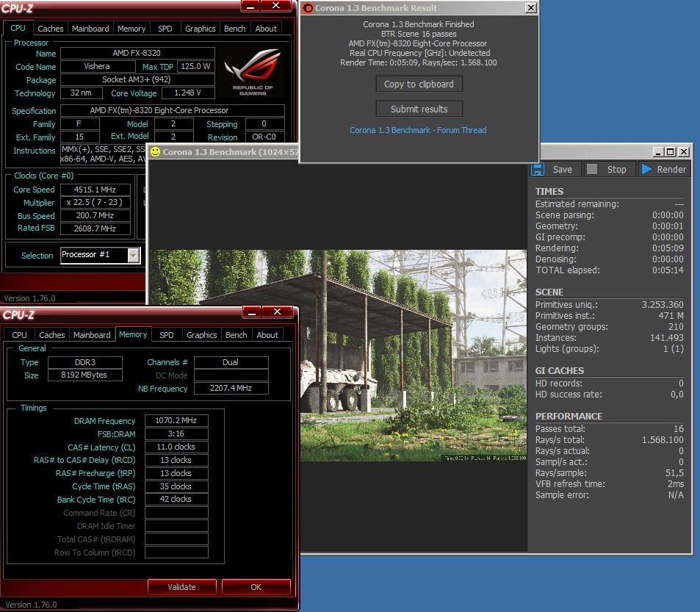
Task: Open Graphics tab in bottom CPU-Z window
Action: pyautogui.click(x=202, y=335)
